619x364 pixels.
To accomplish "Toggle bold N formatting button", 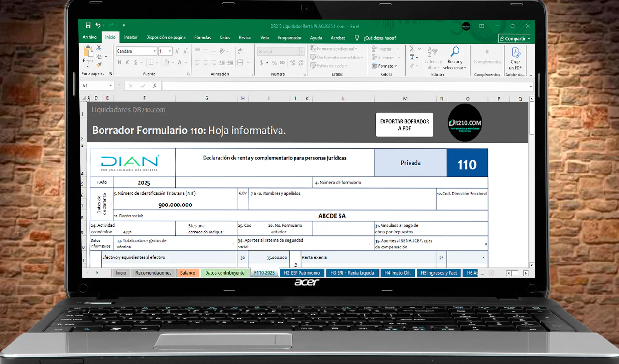I will (119, 62).
